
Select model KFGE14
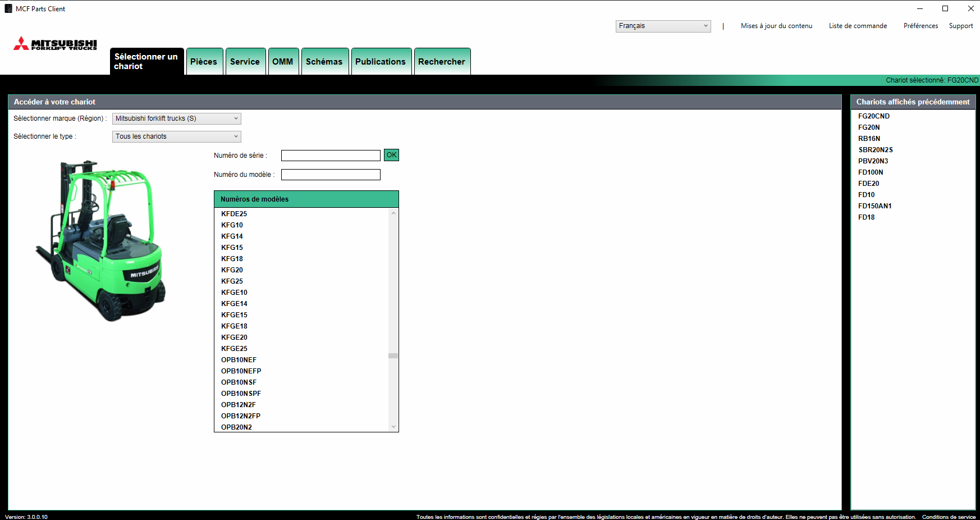[234, 304]
